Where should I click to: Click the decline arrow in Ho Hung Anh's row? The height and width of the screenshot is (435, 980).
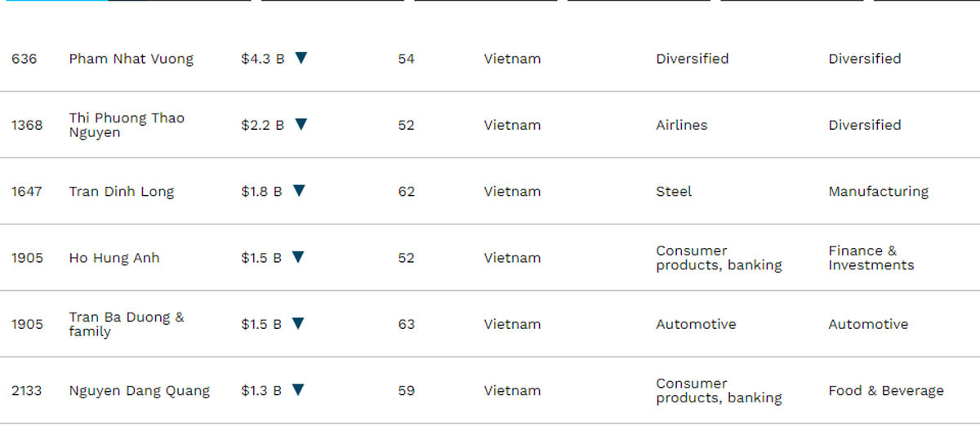click(298, 257)
